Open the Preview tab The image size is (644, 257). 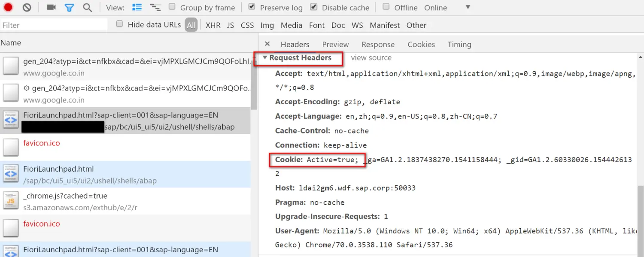335,44
